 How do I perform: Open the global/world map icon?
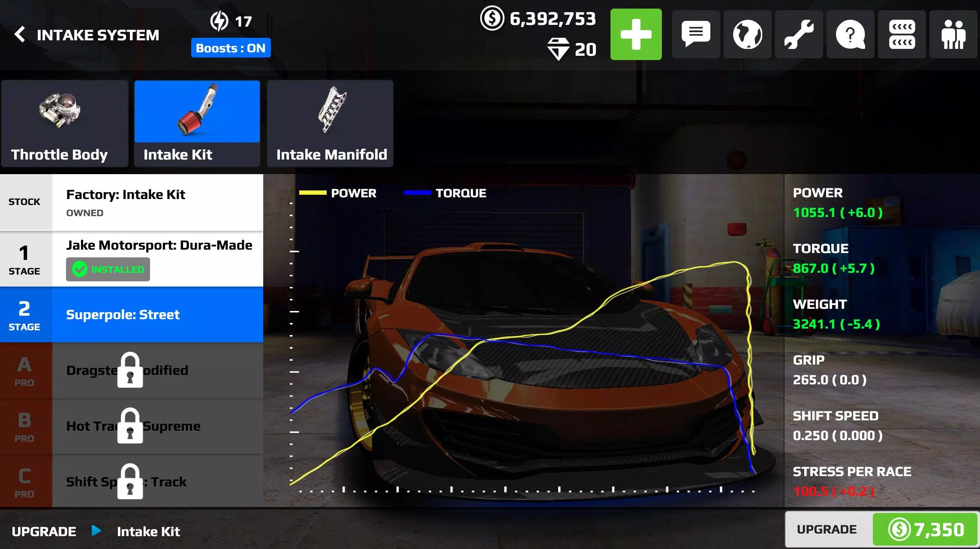coord(747,34)
